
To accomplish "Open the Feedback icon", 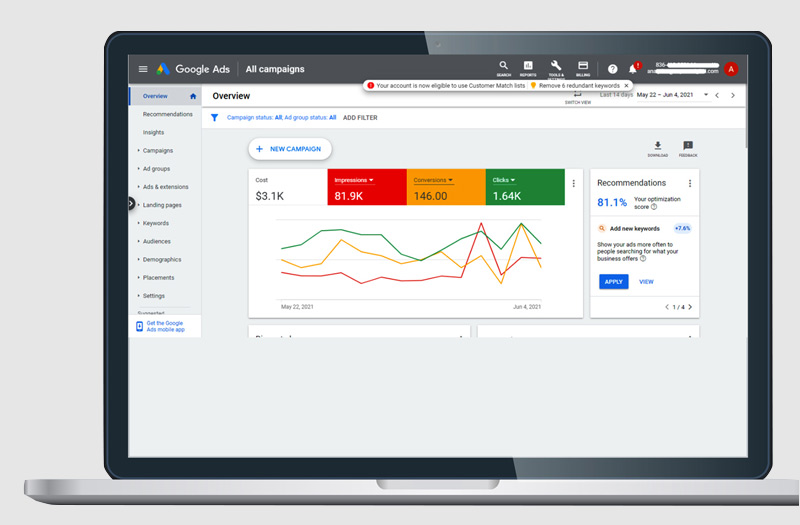I will point(688,146).
